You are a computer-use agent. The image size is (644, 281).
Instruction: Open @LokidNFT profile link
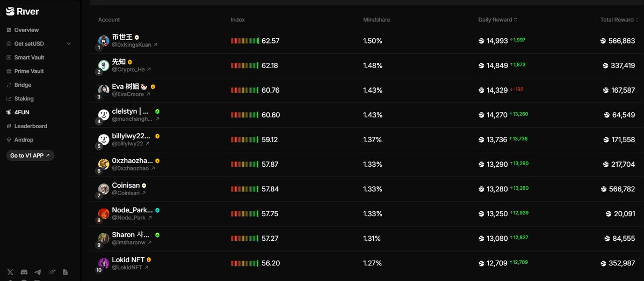(x=130, y=268)
